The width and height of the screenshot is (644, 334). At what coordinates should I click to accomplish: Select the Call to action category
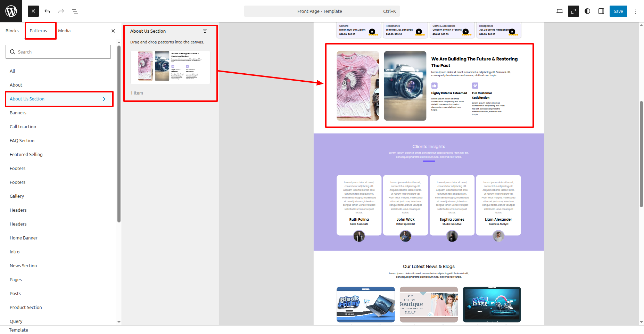[23, 127]
